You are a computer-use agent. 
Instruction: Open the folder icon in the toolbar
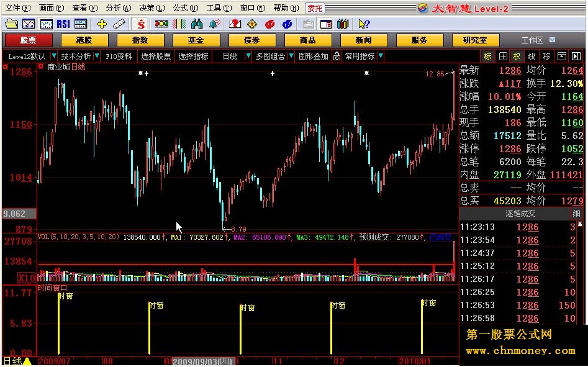(11, 24)
